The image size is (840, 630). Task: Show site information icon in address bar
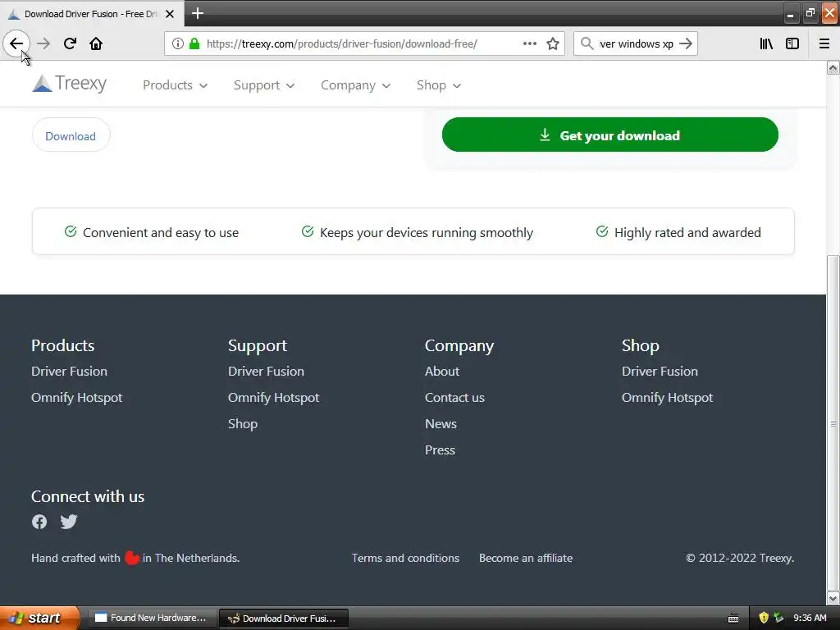tap(178, 43)
